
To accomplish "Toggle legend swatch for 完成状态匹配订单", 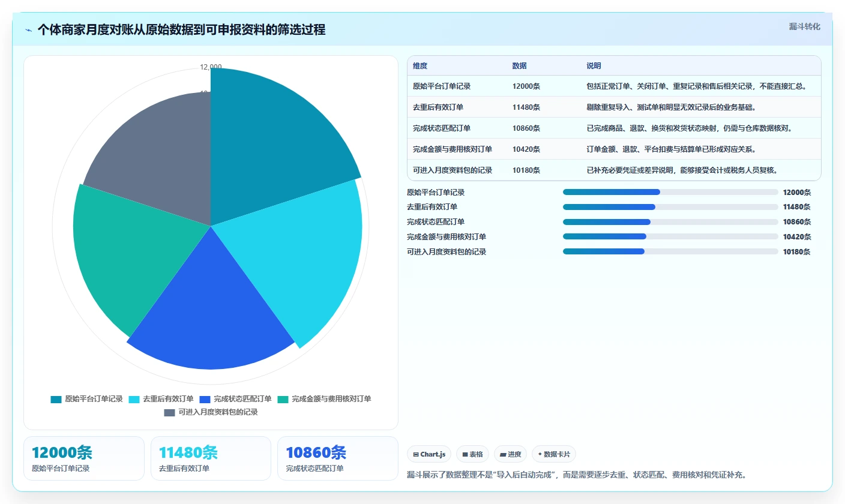I will [205, 399].
